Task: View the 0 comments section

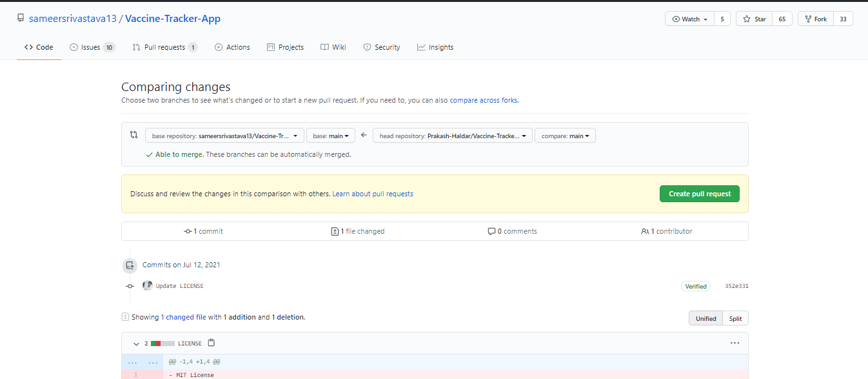Action: coord(513,231)
